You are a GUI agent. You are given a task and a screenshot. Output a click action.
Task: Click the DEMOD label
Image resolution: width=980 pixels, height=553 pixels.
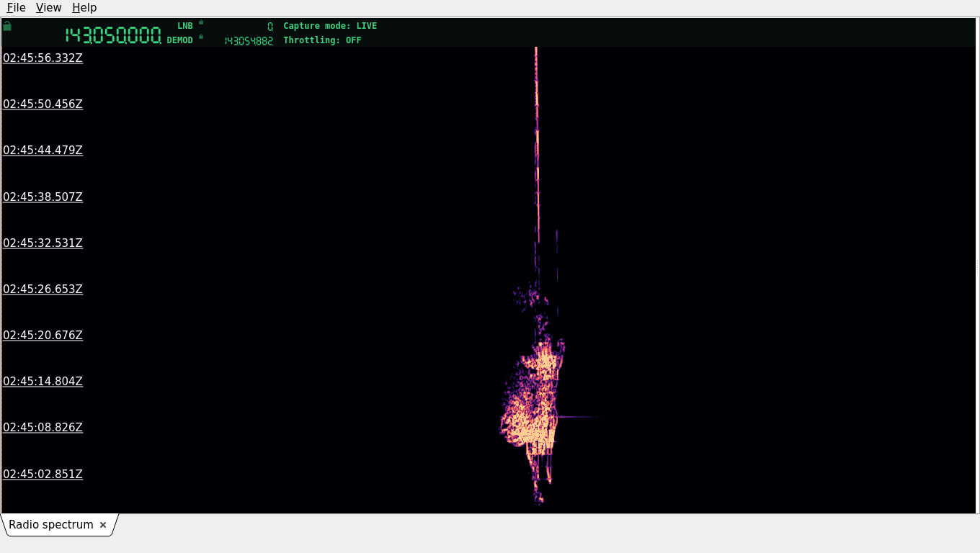pos(180,40)
